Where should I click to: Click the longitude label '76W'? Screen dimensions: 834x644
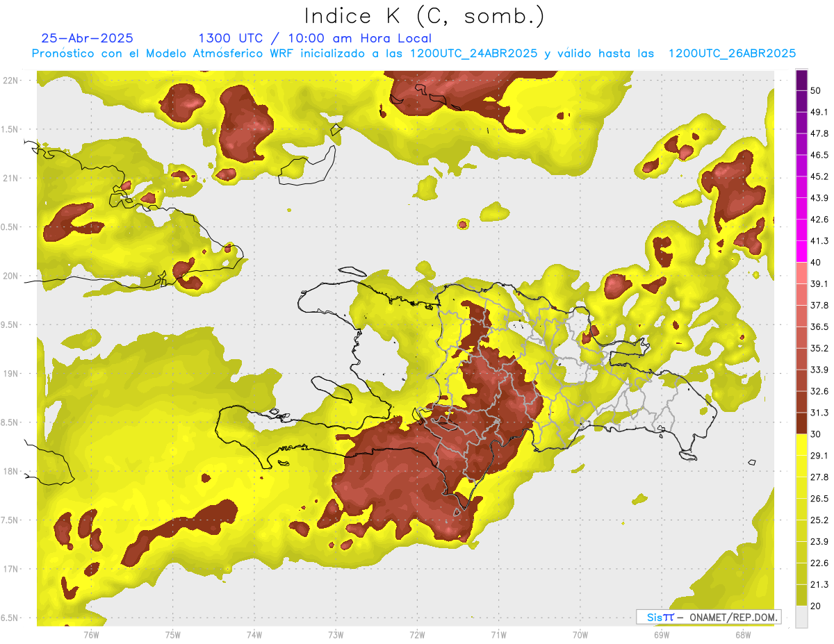point(91,635)
